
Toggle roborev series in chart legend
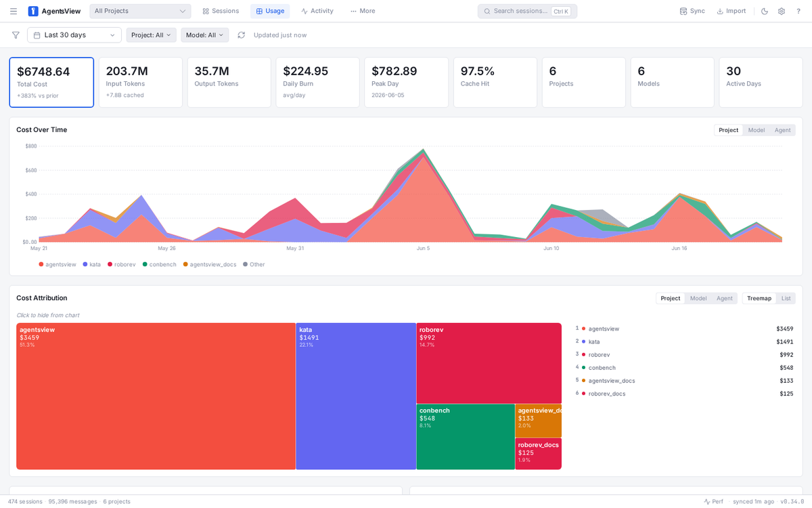[x=122, y=264]
